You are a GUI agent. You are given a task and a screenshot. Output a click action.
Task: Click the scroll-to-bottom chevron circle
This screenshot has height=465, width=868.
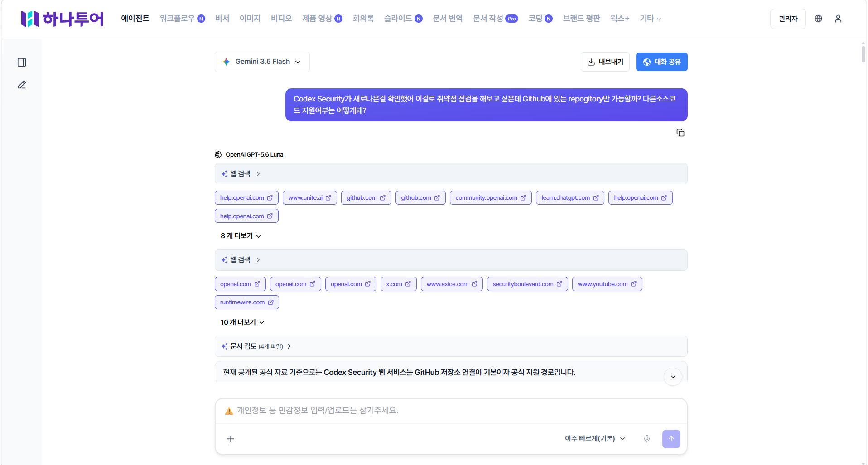click(x=673, y=377)
